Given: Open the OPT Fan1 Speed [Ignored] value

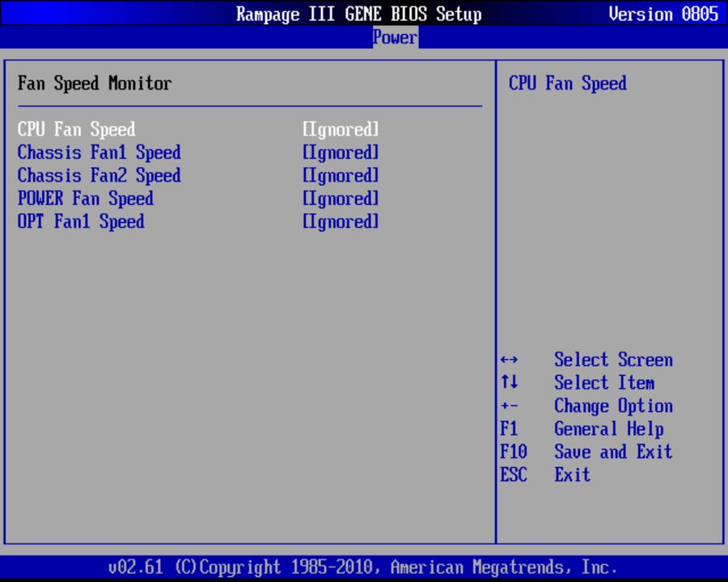Looking at the screenshot, I should point(341,221).
